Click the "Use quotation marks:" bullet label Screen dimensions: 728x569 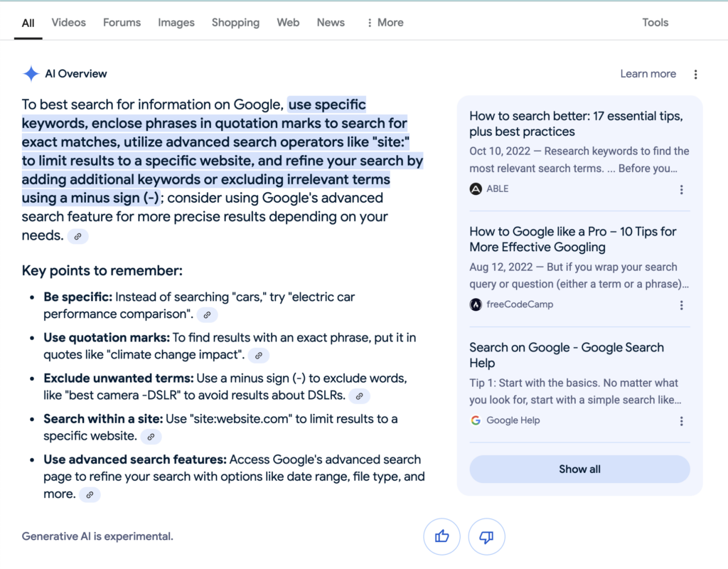107,338
